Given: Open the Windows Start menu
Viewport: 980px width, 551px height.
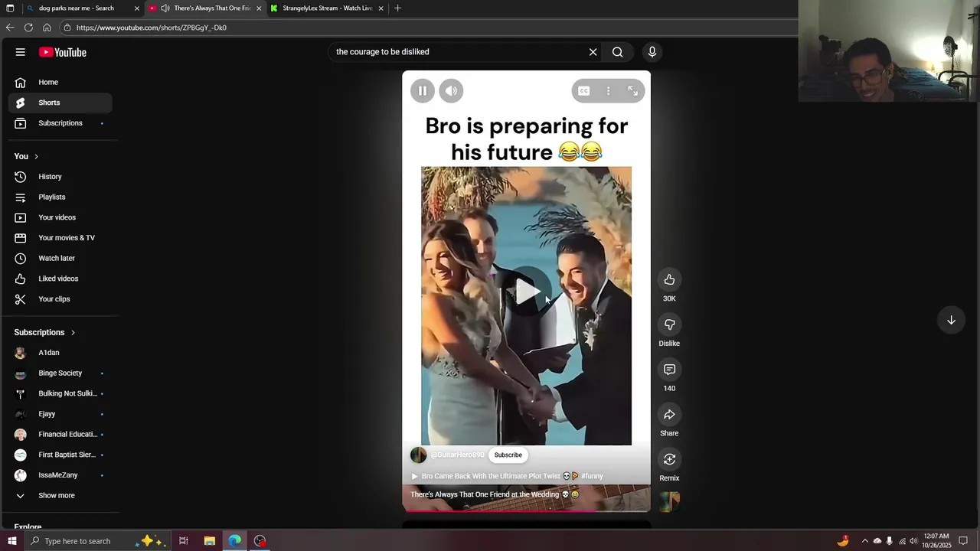Looking at the screenshot, I should 11,541.
